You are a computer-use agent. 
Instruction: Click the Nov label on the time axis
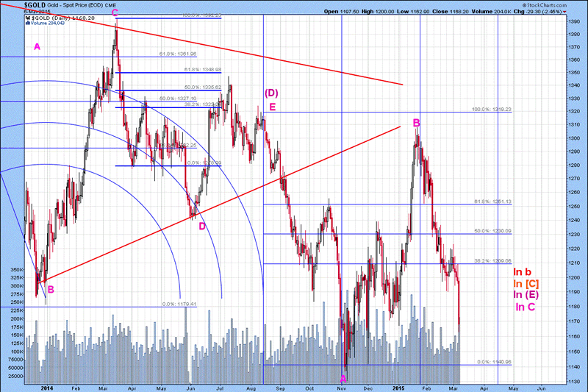coord(341,388)
